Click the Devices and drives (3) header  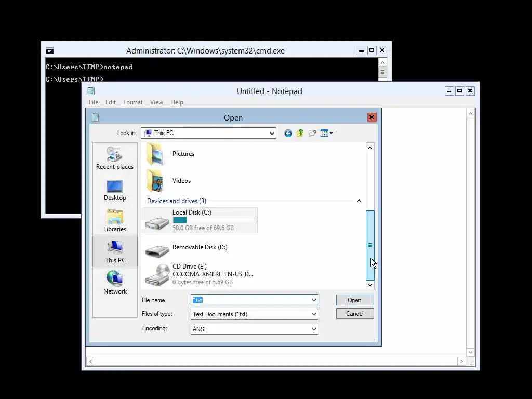pos(177,201)
